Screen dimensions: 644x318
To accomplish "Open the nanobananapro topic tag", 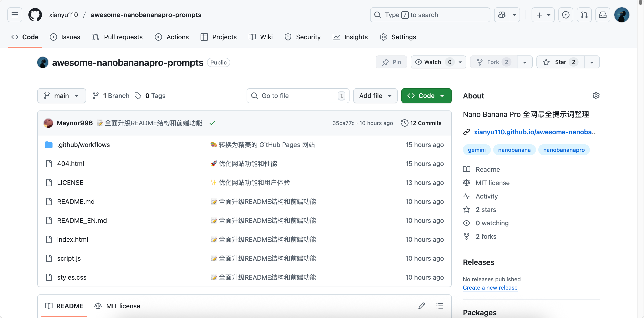I will [564, 150].
